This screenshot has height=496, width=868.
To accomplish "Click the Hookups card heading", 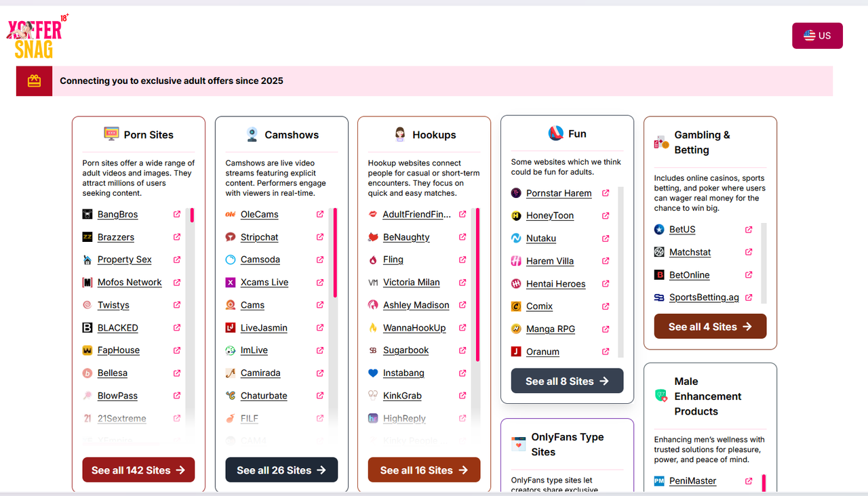I will click(x=434, y=135).
